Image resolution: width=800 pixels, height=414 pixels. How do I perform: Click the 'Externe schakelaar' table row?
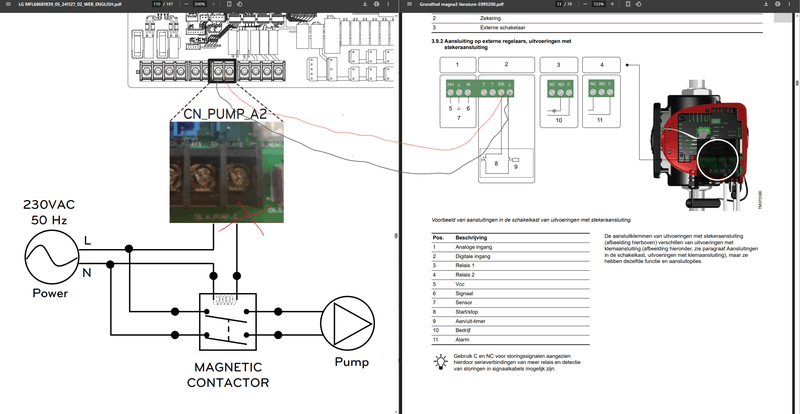597,28
